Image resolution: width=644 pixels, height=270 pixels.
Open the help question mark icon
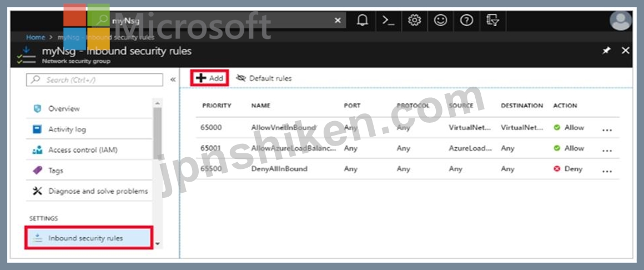[466, 20]
